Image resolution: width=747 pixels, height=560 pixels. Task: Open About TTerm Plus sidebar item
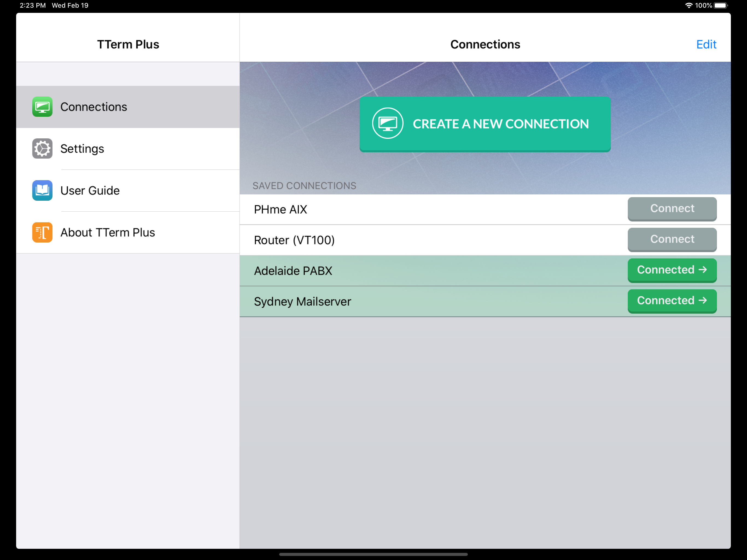coord(128,232)
